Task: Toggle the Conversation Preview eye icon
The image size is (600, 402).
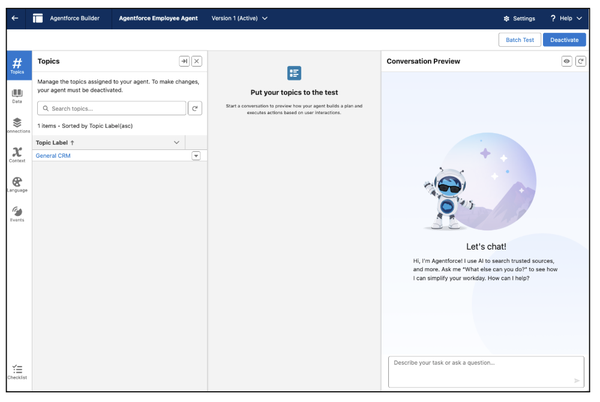Action: 567,61
